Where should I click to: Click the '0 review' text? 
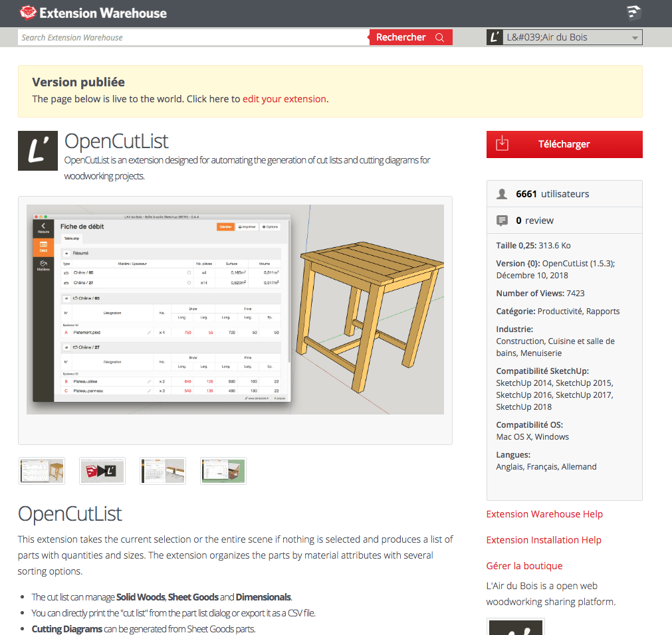coord(535,221)
